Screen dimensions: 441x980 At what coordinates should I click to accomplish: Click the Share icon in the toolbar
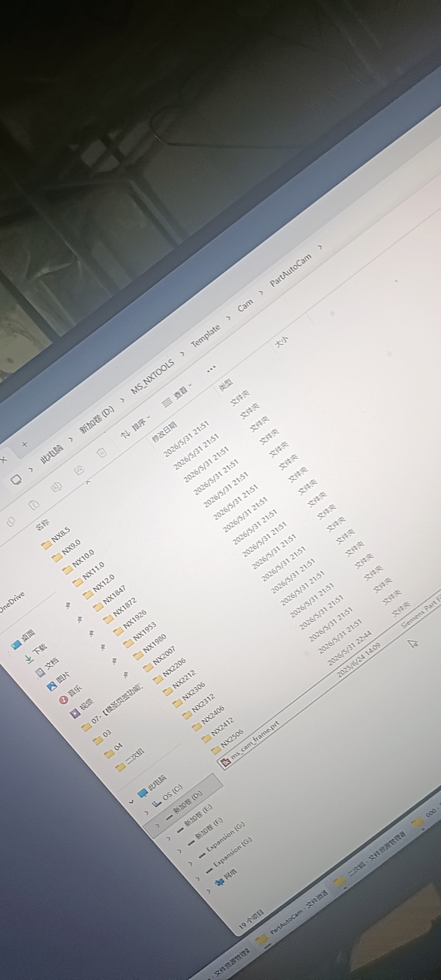pyautogui.click(x=79, y=470)
